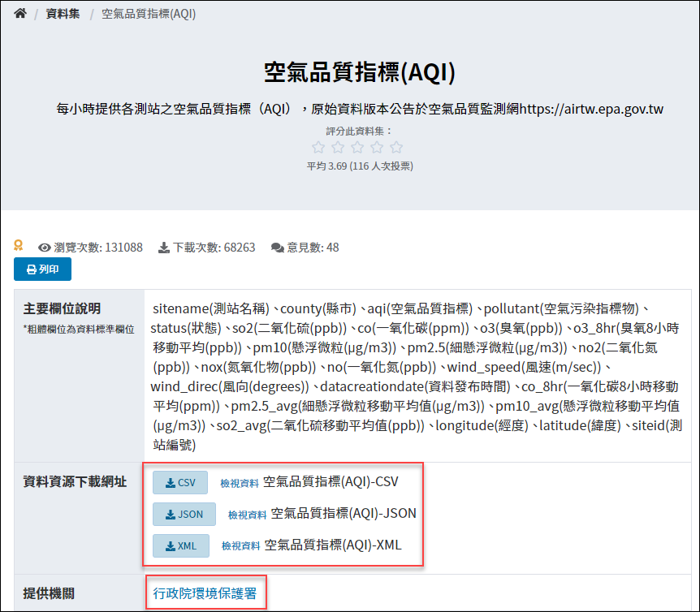Click the eye icon beside 瀏覽次數
The width and height of the screenshot is (700, 612).
(44, 248)
